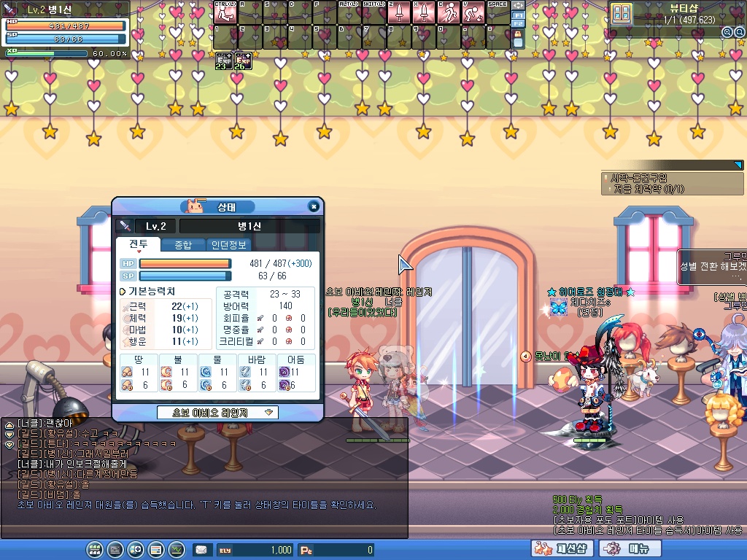The height and width of the screenshot is (560, 747).
Task: Click the 저급 체력약 (0/1) objective
Action: click(x=649, y=189)
